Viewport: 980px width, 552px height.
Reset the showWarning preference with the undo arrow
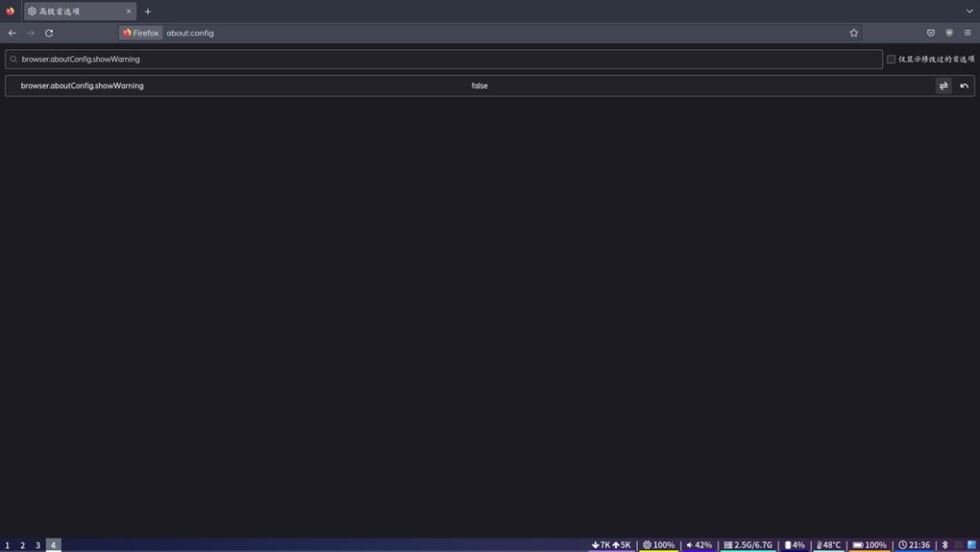[964, 85]
